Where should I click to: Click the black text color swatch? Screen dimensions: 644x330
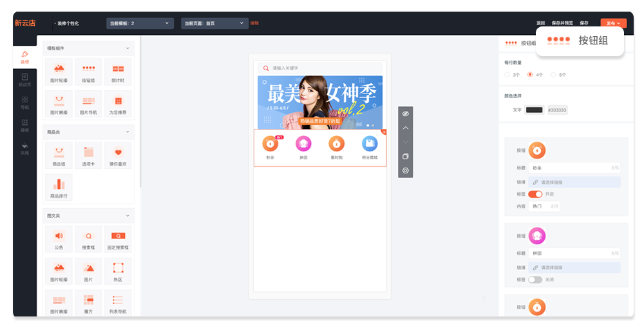click(x=534, y=110)
